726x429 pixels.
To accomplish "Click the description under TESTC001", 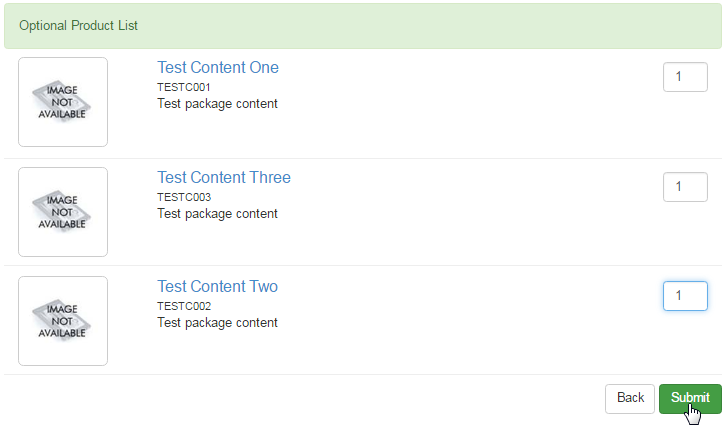I will click(217, 104).
